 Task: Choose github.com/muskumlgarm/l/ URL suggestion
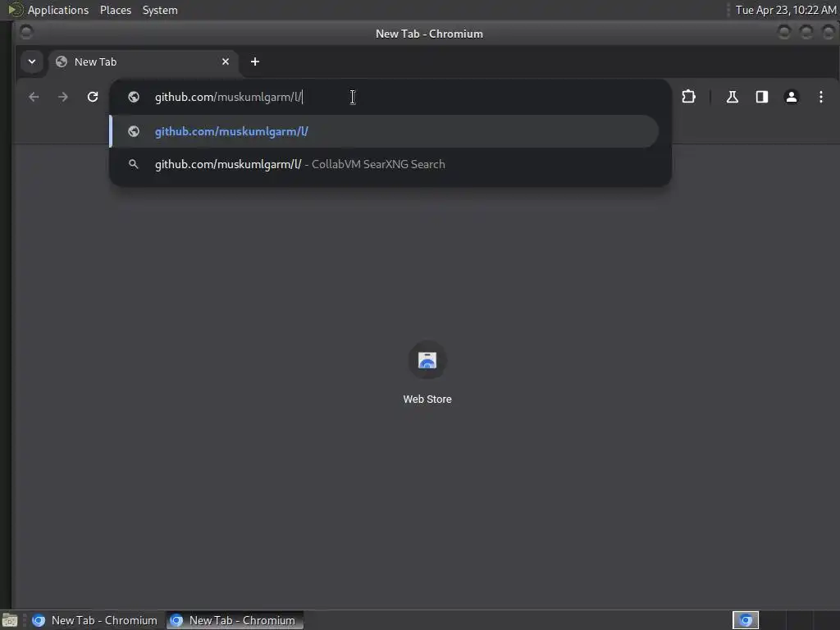pos(385,131)
